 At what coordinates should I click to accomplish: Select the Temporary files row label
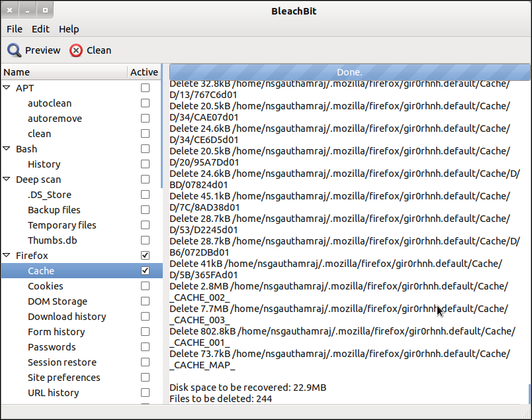pos(62,225)
